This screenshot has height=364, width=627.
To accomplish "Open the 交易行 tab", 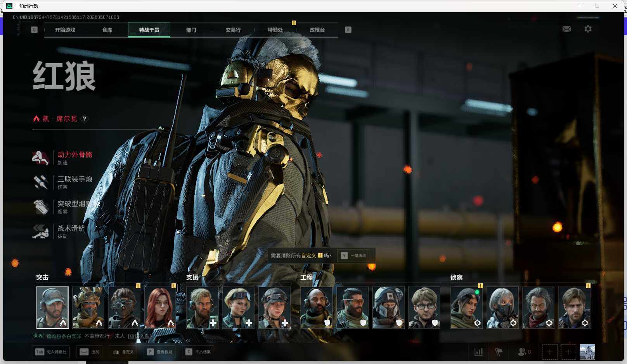I will point(233,30).
